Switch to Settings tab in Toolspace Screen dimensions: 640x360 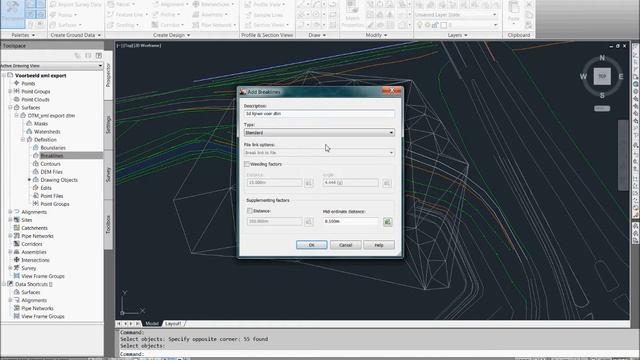pos(108,125)
